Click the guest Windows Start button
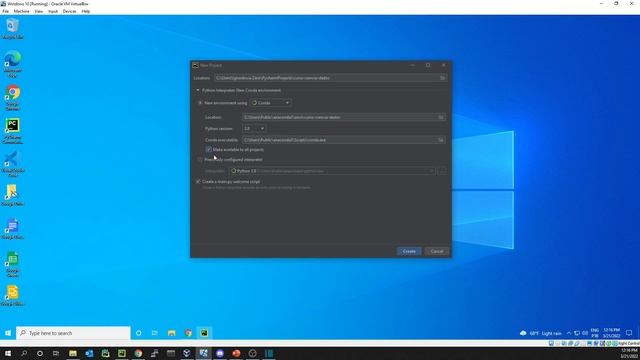Image resolution: width=640 pixels, height=360 pixels. tap(8, 333)
